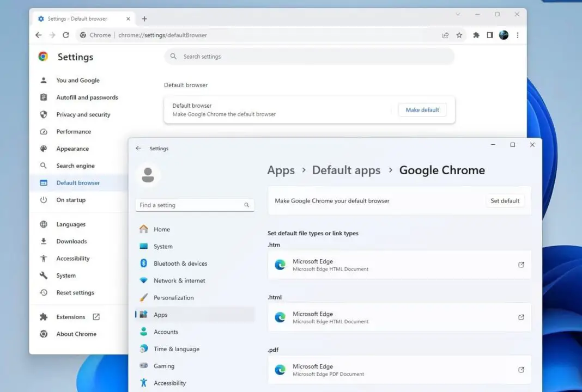The width and height of the screenshot is (582, 392).
Task: Open the tab search chevron in Chrome
Action: pos(457,15)
